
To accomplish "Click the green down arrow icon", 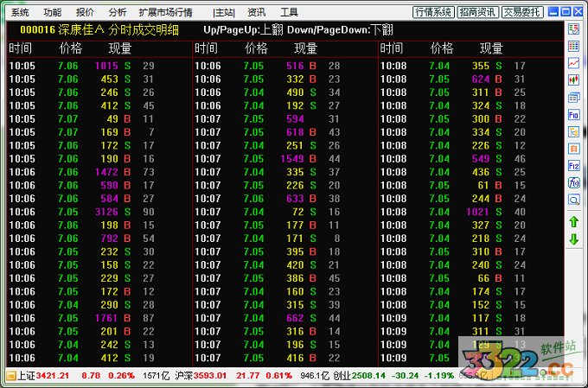I will pos(573,239).
